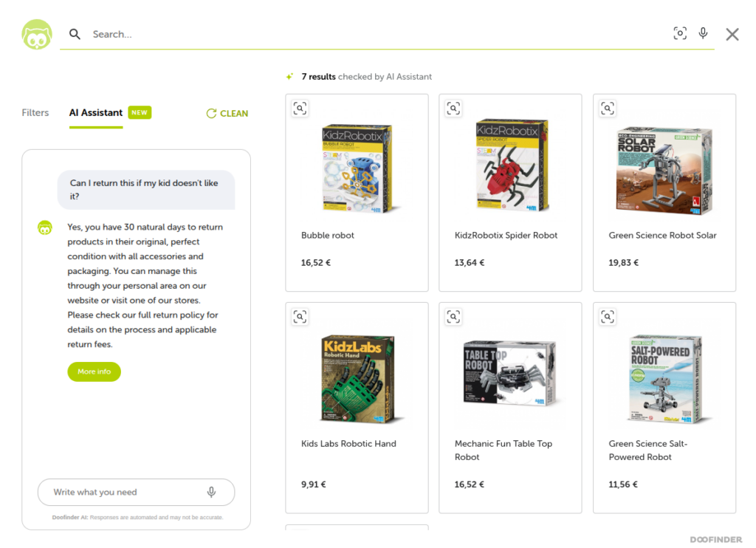Close the search overlay with the X
Screen dimensions: 756x548
[732, 34]
